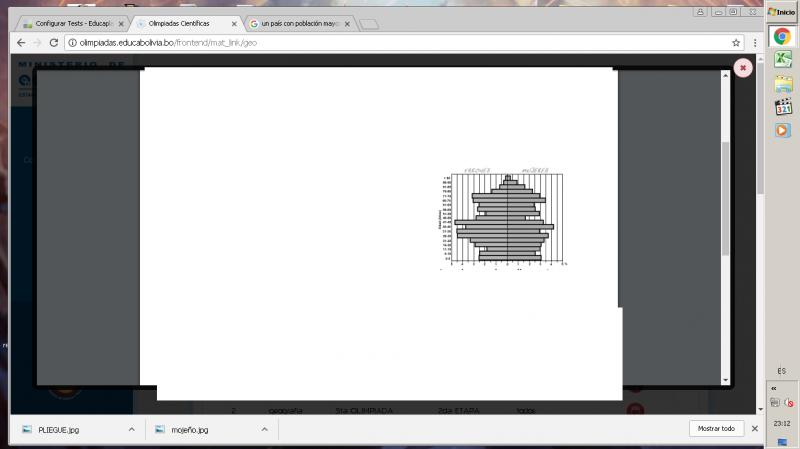Open a new tab
This screenshot has height=449, width=800.
368,23
